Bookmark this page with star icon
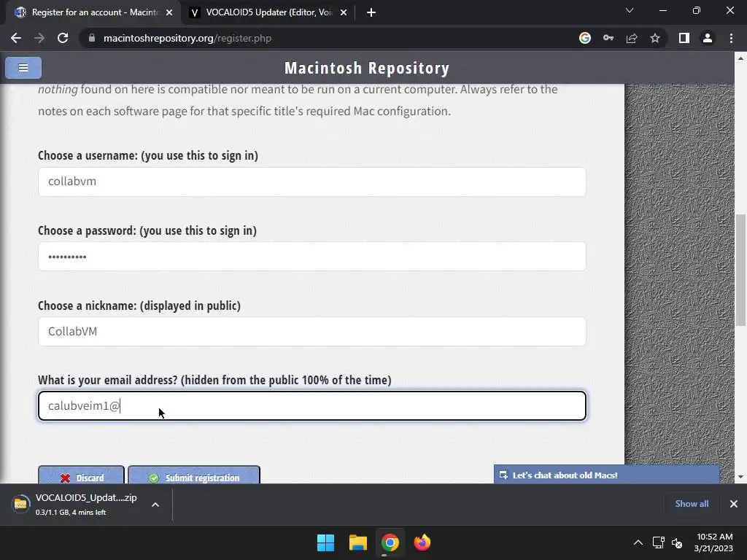Image resolution: width=747 pixels, height=560 pixels. pyautogui.click(x=655, y=38)
